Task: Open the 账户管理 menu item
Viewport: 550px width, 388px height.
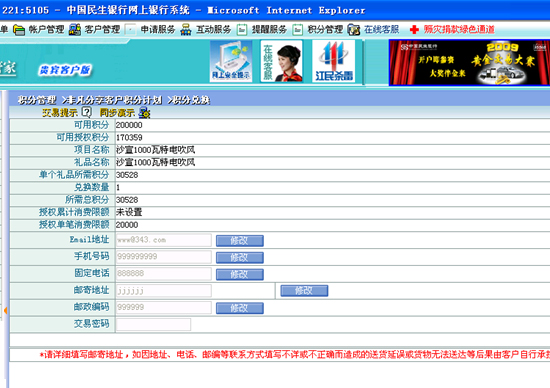Action: pos(46,30)
